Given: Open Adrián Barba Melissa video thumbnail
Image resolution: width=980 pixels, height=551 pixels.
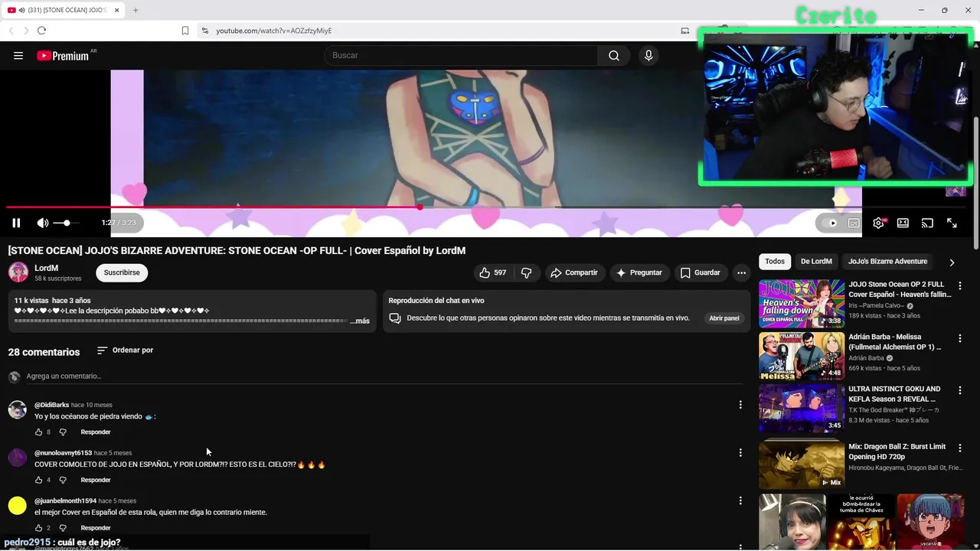Looking at the screenshot, I should (802, 356).
